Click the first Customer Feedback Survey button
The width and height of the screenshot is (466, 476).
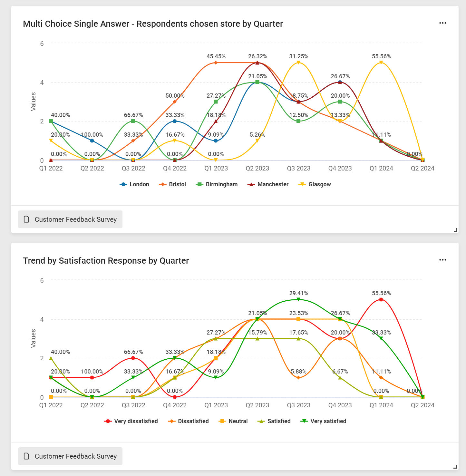point(70,219)
